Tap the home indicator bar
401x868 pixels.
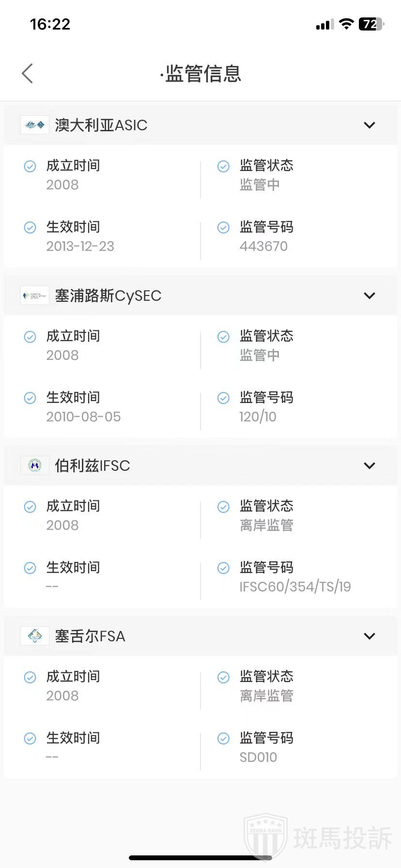200,858
